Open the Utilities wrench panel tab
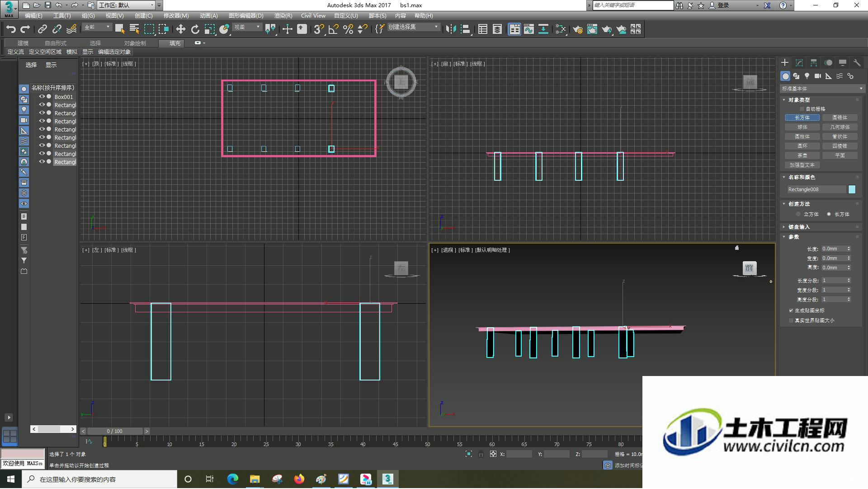Image resolution: width=868 pixels, height=489 pixels. 857,63
